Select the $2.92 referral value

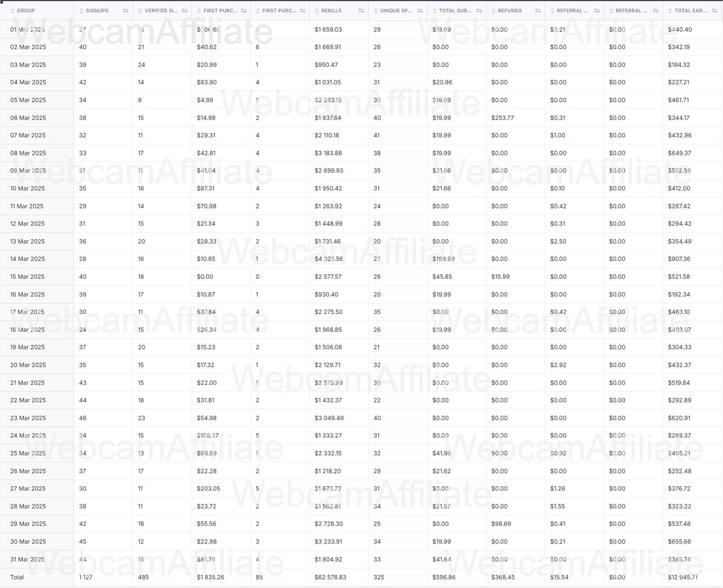(x=558, y=365)
